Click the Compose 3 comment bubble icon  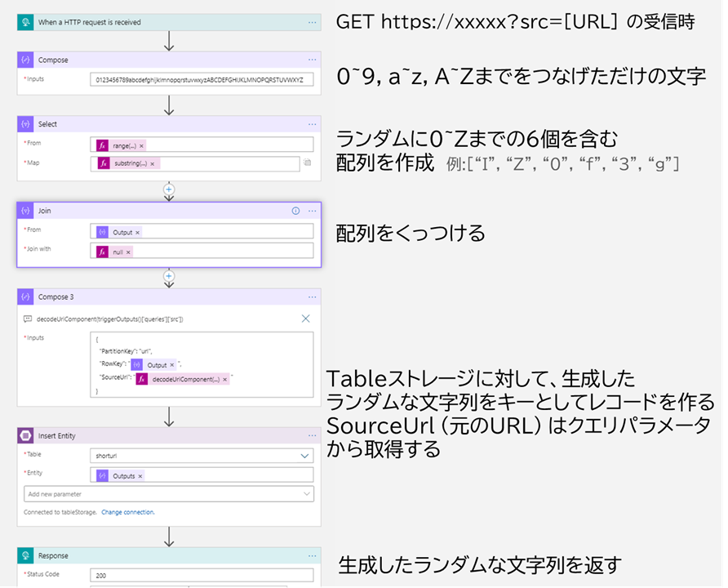pyautogui.click(x=28, y=319)
